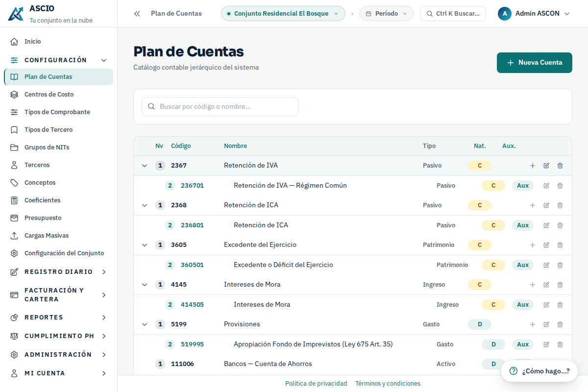The width and height of the screenshot is (588, 392).
Task: Collapse row 2367 Retención de IVA
Action: [x=145, y=166]
